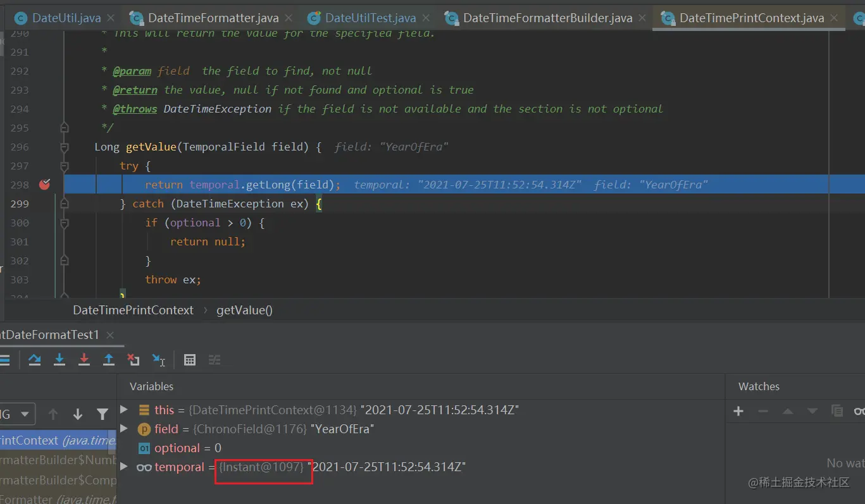865x504 pixels.
Task: Select the 'optional = 0' variable row
Action: [x=421, y=448]
